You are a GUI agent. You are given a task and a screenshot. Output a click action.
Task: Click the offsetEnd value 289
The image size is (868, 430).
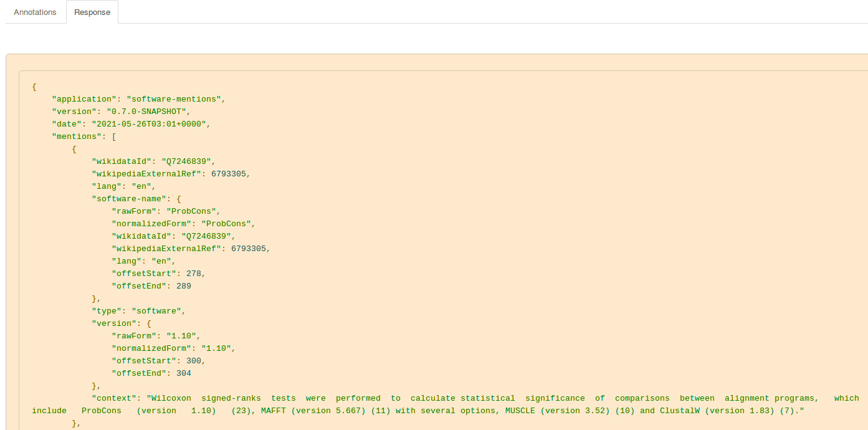[184, 286]
